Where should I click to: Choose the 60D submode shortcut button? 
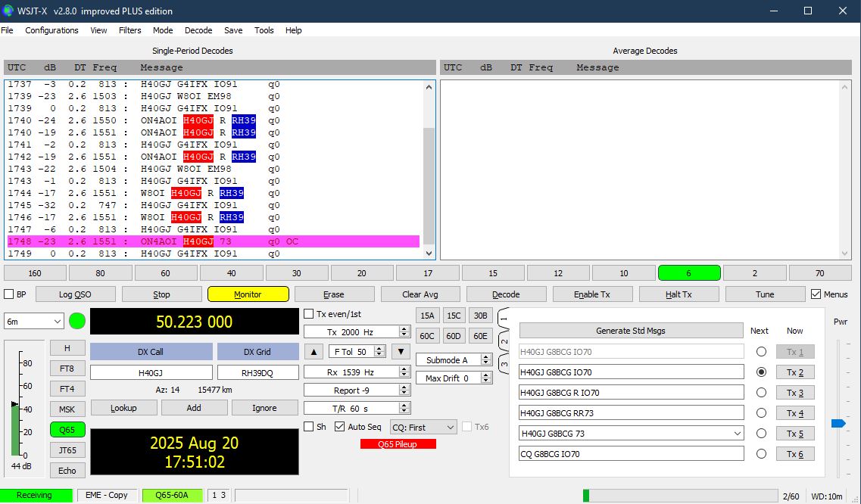point(454,335)
